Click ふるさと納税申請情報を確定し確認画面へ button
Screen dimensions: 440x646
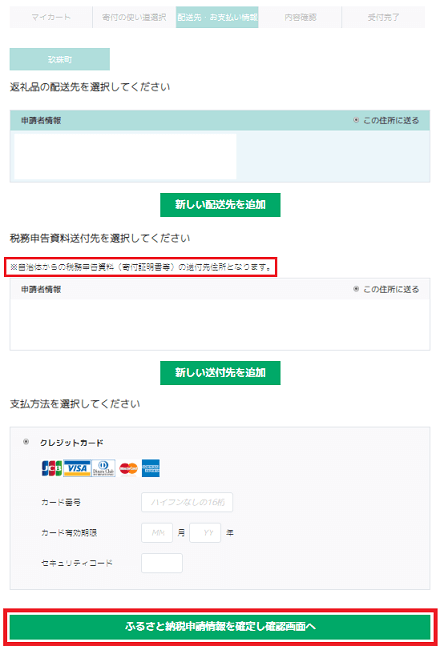coord(220,626)
